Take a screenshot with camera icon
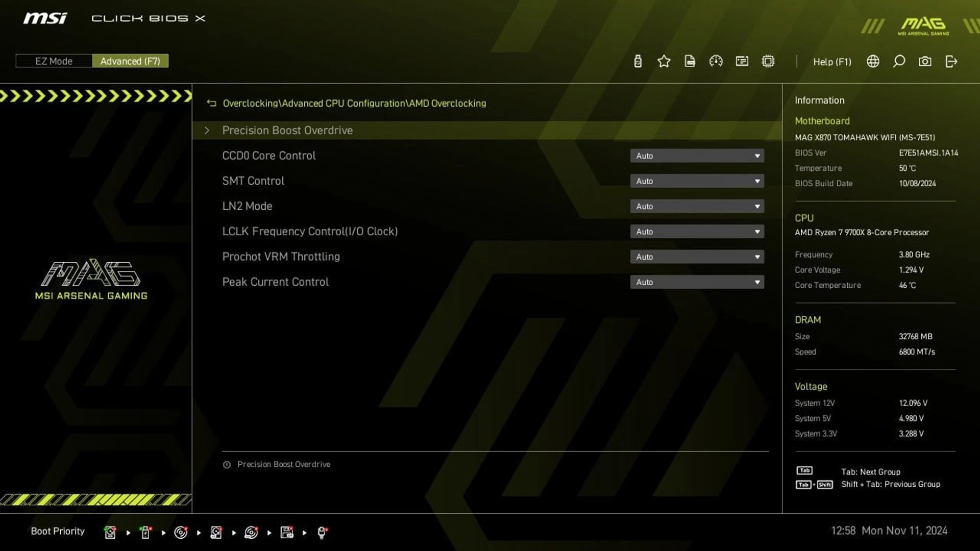 [x=925, y=61]
